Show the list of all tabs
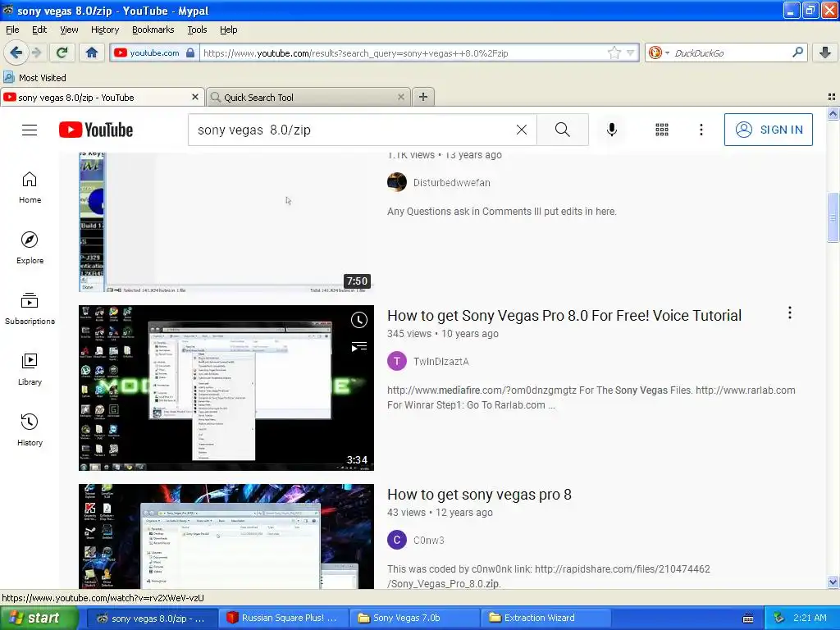Screen dimensions: 840x630 click(x=832, y=97)
